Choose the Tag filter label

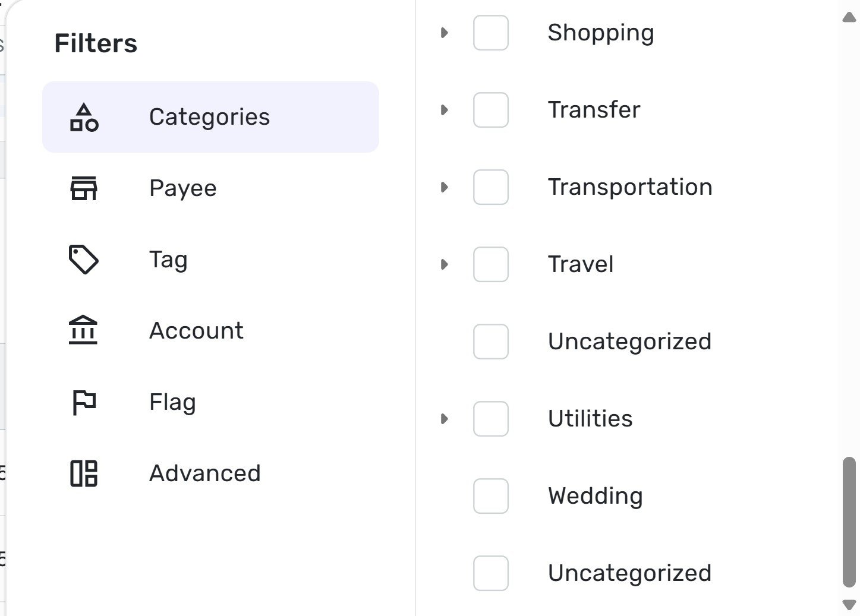(168, 260)
